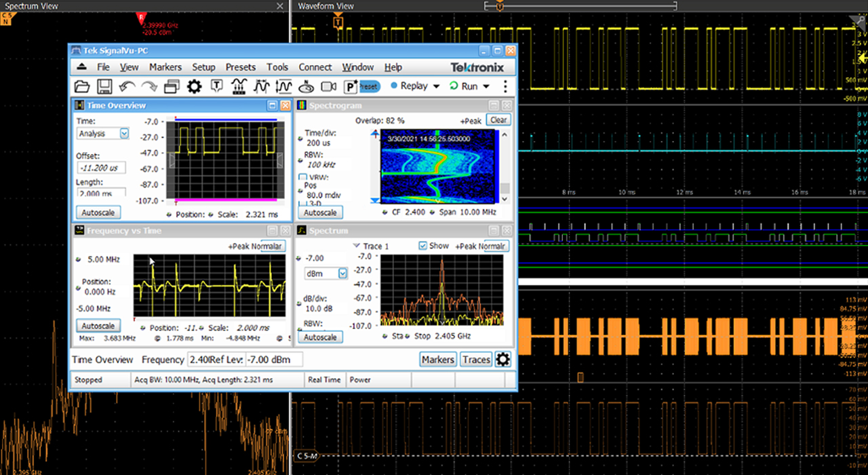Screen dimensions: 868x475
Task: Expand the Replay dropdown arrow
Action: pyautogui.click(x=437, y=85)
